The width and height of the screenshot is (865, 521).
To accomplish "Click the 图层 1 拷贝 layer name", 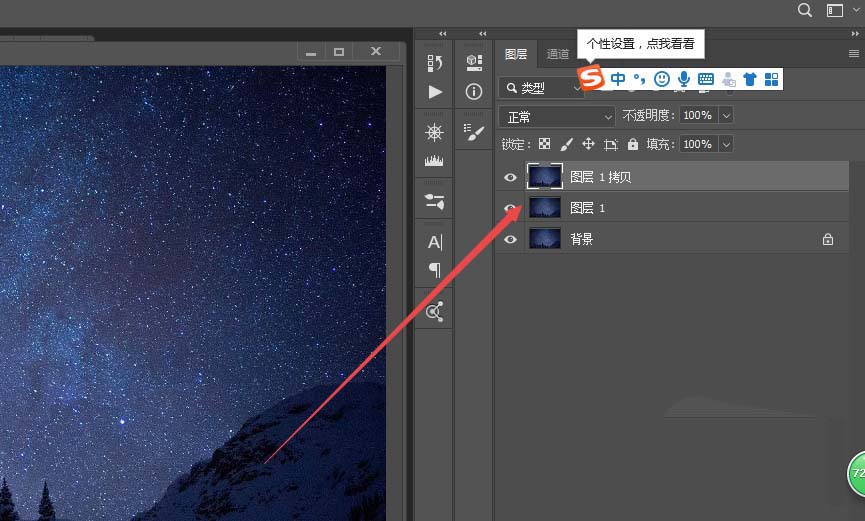I will point(600,177).
